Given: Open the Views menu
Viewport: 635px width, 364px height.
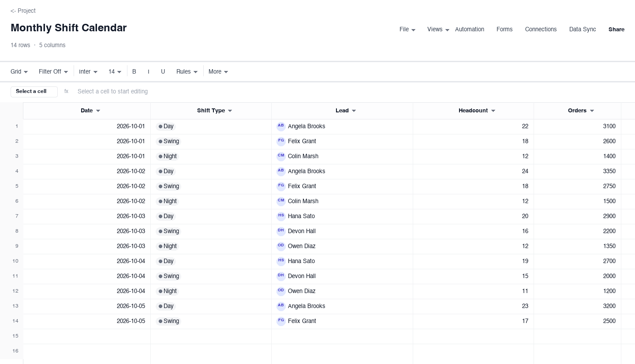Looking at the screenshot, I should pos(438,29).
